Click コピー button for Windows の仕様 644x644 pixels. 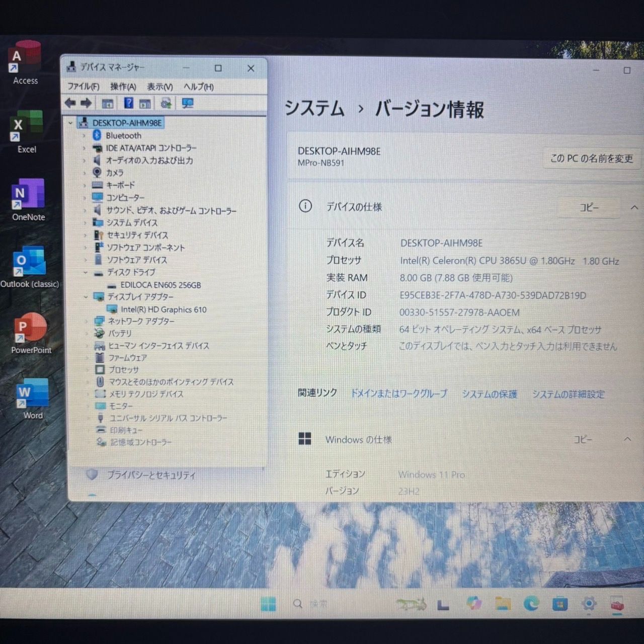pyautogui.click(x=583, y=440)
